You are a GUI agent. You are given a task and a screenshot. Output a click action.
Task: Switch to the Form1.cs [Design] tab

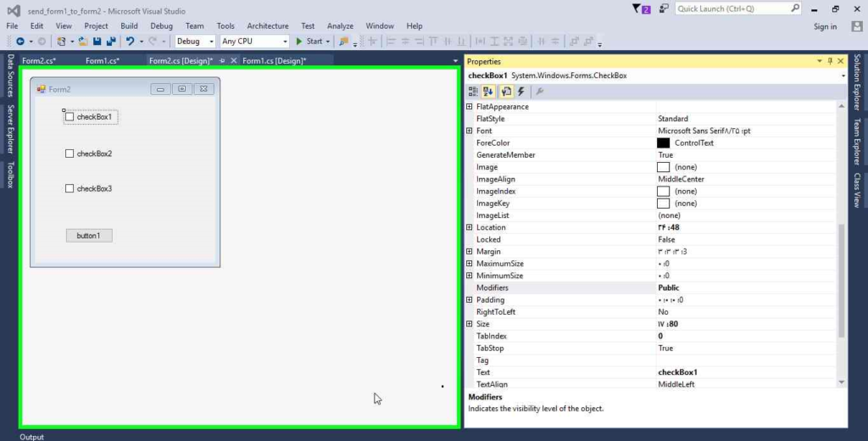point(273,61)
